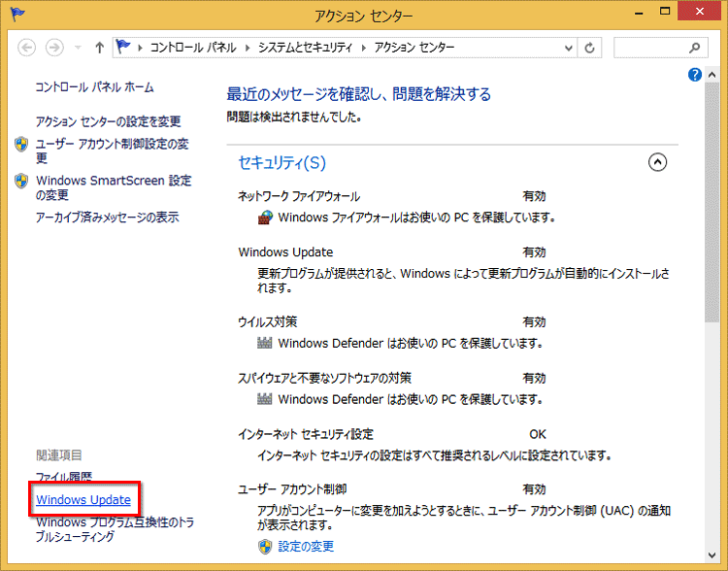Click the search box in the toolbar
Screen dimensions: 728x571
[x=648, y=48]
